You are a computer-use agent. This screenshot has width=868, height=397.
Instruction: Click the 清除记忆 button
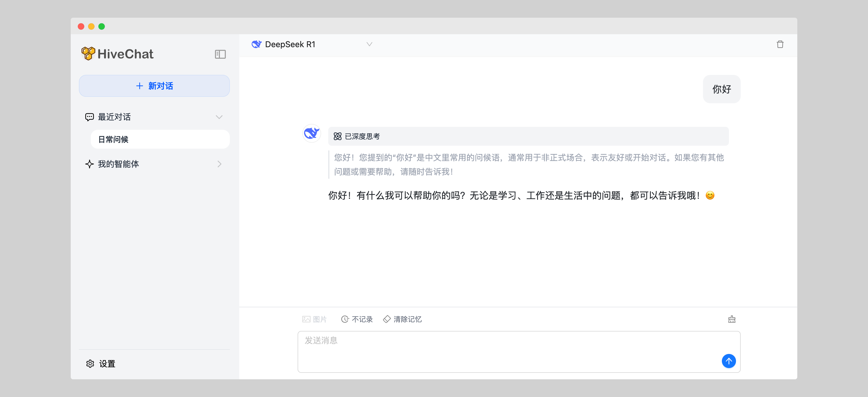[402, 319]
